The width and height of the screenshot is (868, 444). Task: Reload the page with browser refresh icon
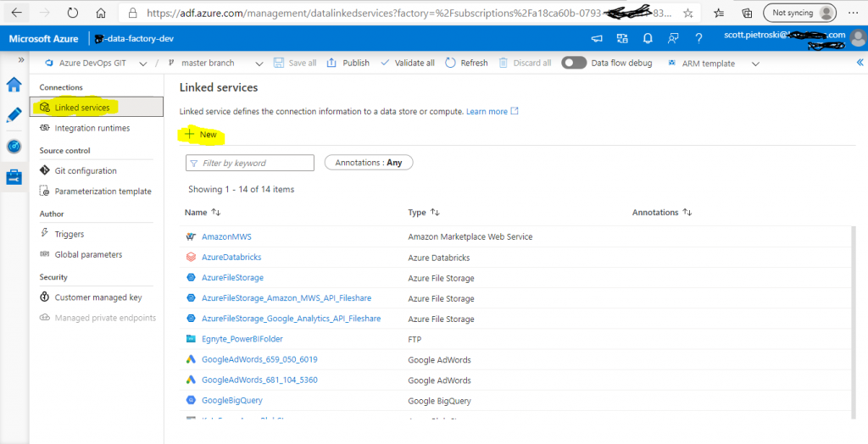pyautogui.click(x=73, y=12)
